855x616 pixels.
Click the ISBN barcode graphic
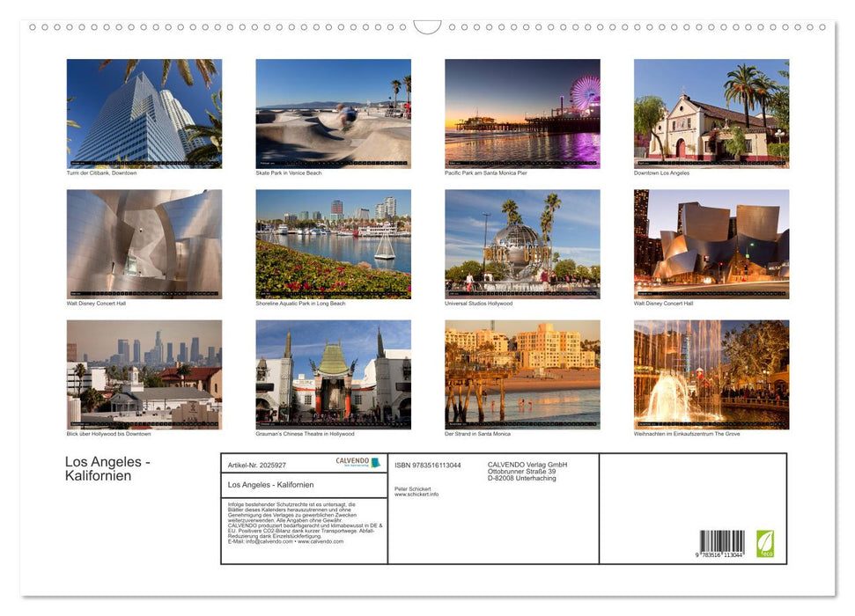click(722, 541)
